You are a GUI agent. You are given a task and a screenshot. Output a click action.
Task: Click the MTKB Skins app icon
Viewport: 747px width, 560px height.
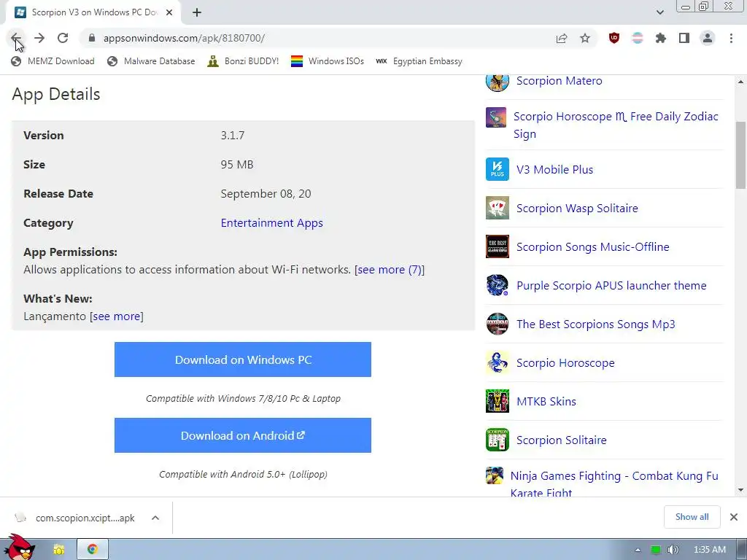(x=498, y=402)
